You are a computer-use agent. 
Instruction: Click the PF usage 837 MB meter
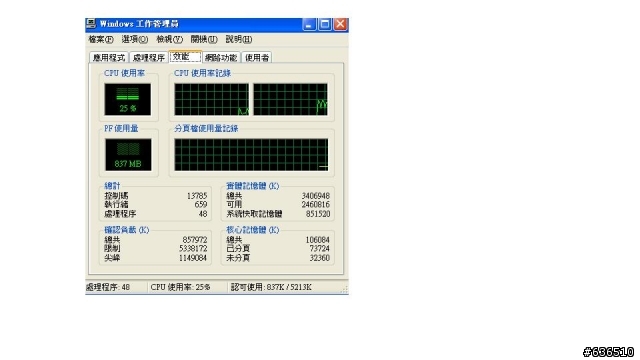(x=128, y=154)
